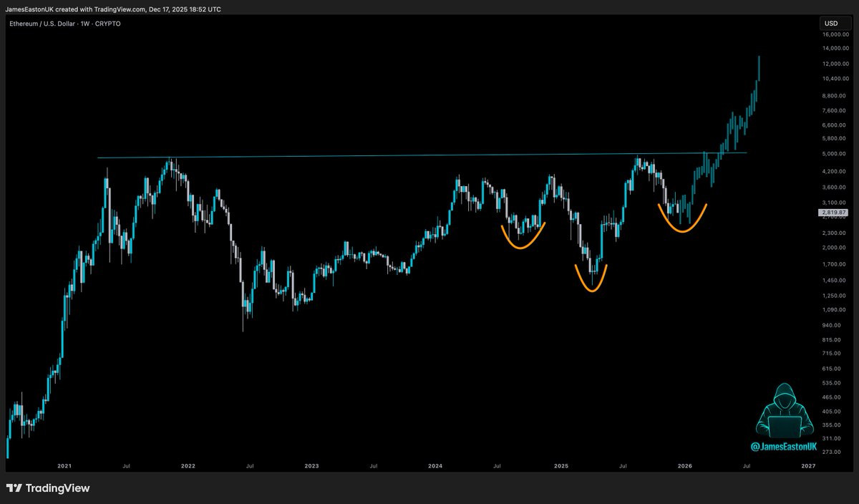859x504 pixels.
Task: Click the 2023 label on time axis
Action: click(312, 466)
